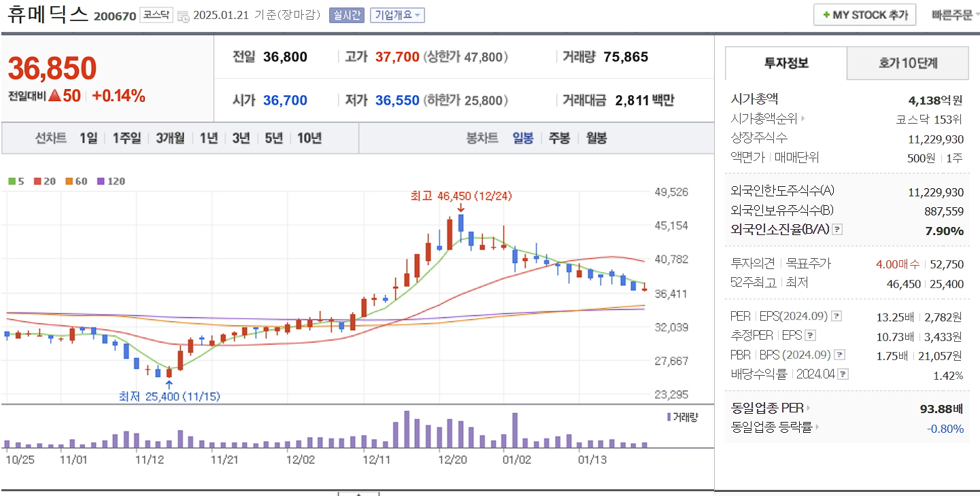Click the 최저 25,400 (11/15) marker on the chart
This screenshot has height=496, width=980.
coord(169,395)
